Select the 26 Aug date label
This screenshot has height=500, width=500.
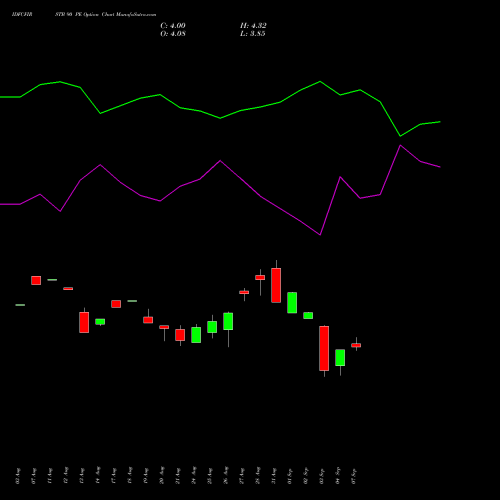pos(226,476)
